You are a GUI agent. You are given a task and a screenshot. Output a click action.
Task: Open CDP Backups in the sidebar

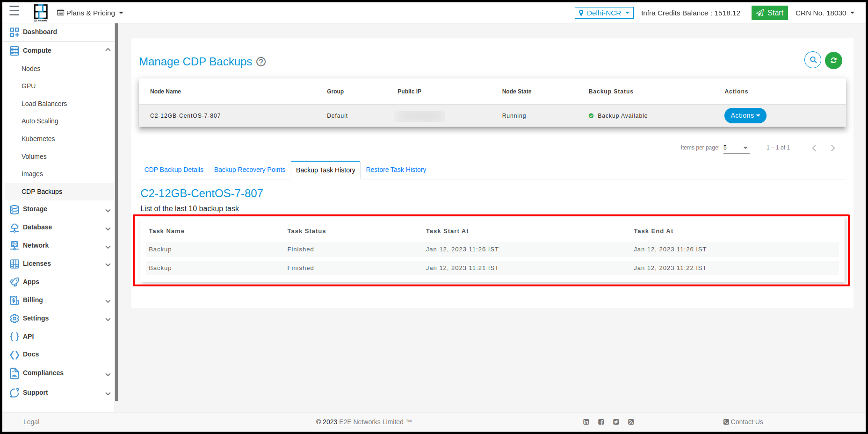click(x=59, y=192)
